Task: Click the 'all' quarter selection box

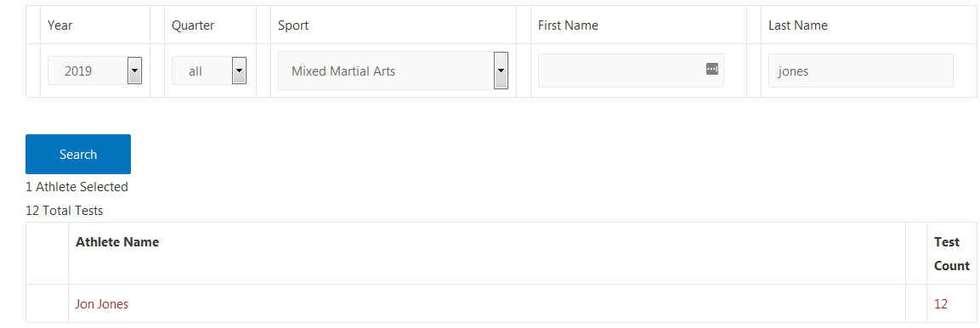Action: (209, 71)
